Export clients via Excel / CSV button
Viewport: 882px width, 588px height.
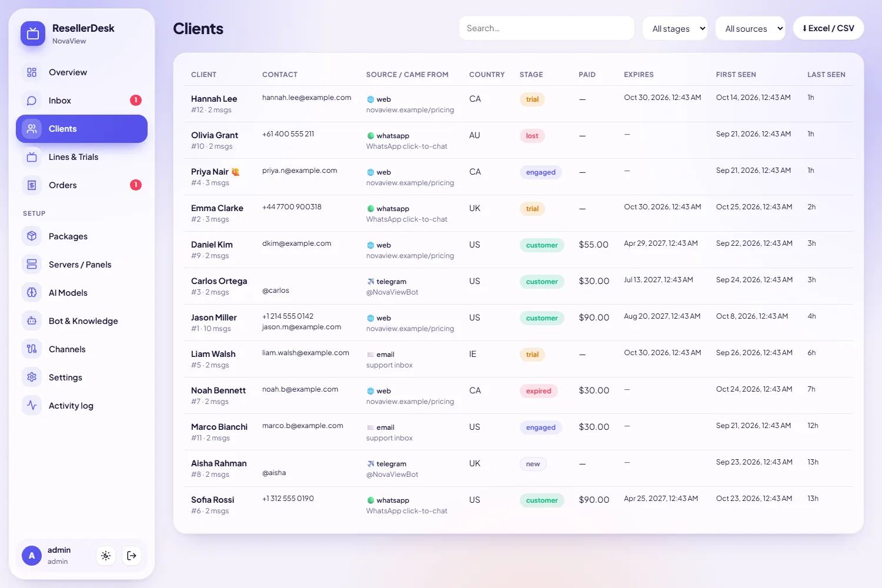(x=828, y=28)
